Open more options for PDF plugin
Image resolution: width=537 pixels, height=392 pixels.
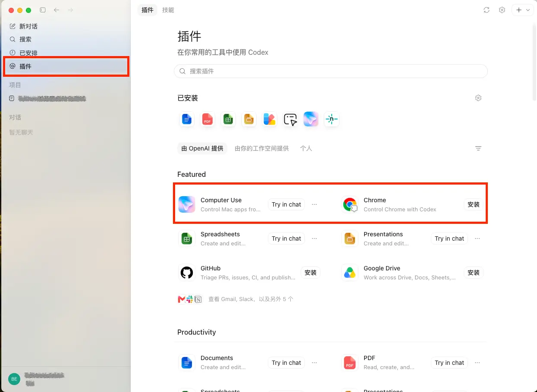pos(477,363)
